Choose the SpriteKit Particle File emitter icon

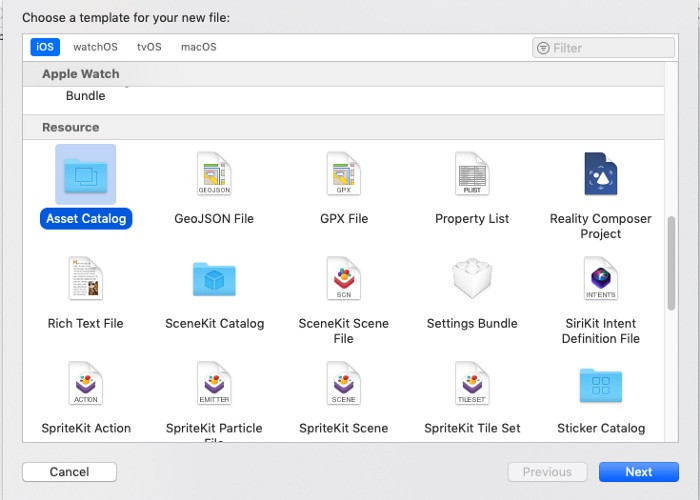(214, 383)
